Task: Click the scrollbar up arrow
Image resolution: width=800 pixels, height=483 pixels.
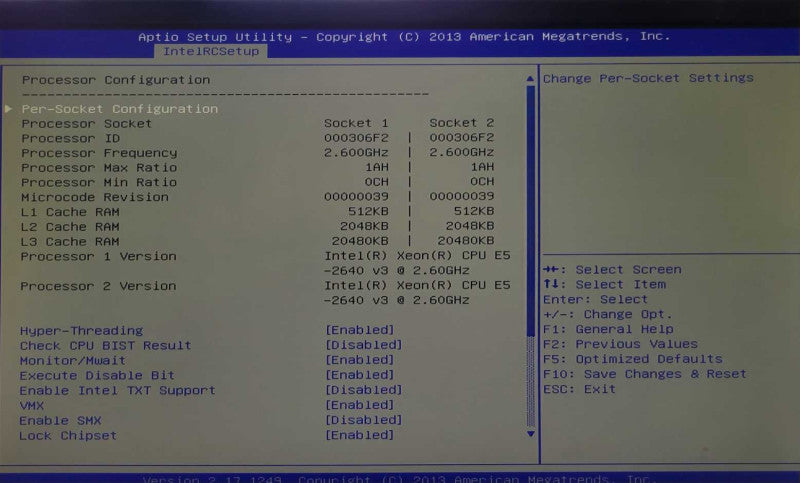Action: pos(530,79)
